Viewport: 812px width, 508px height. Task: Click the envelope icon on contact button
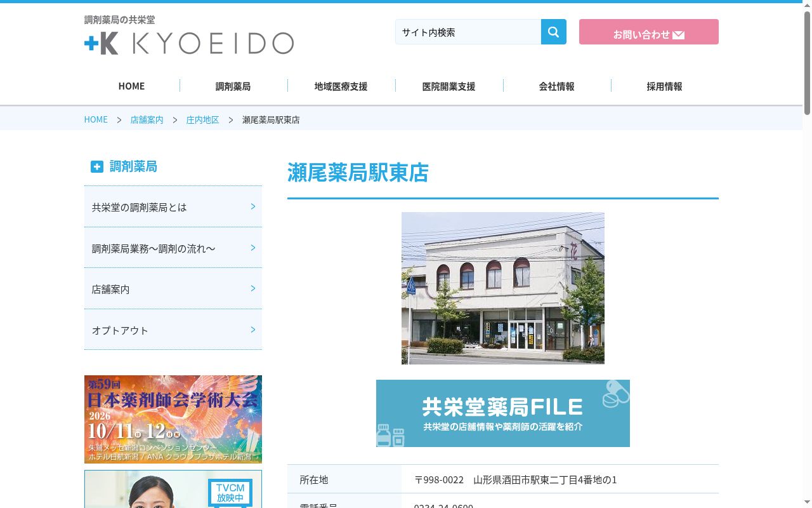[678, 35]
